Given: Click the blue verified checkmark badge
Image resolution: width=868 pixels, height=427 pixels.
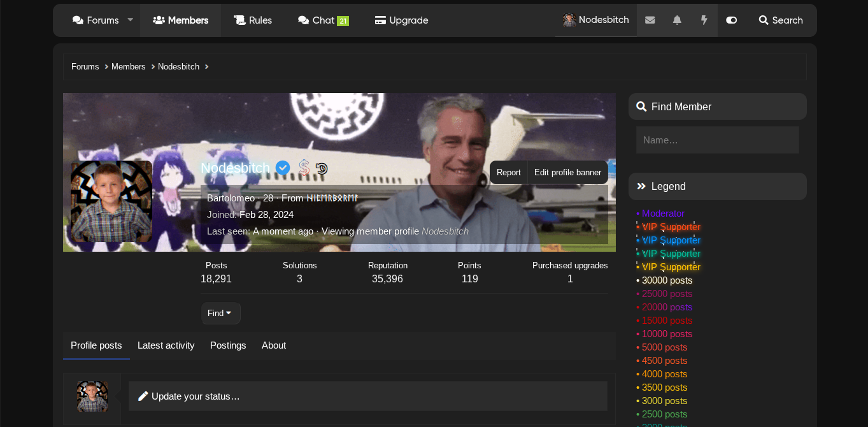Looking at the screenshot, I should (283, 168).
